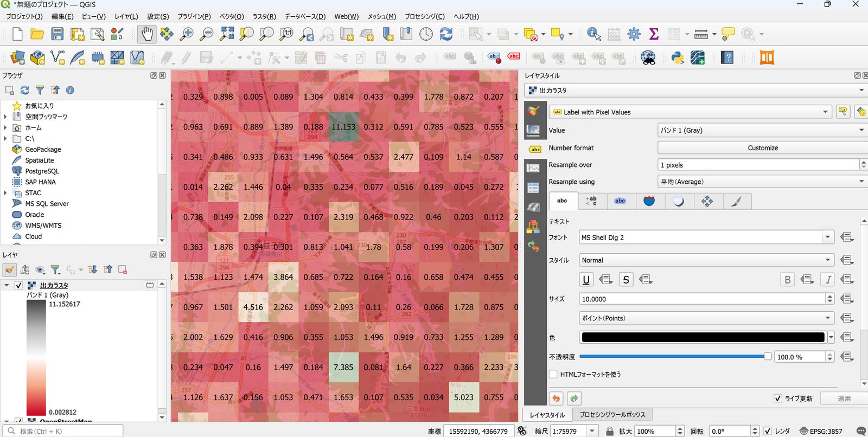Open the Identify Features tool
868x437 pixels.
coord(594,34)
